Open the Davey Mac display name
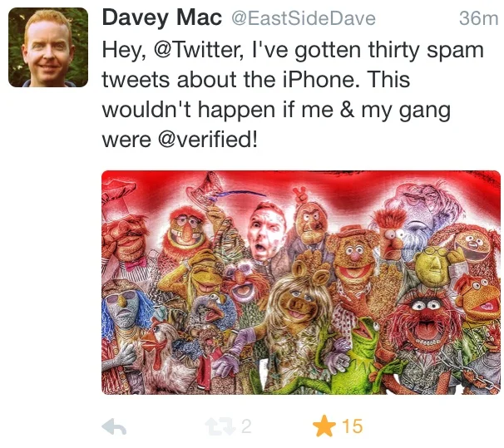This screenshot has height=448, width=504. tap(162, 17)
